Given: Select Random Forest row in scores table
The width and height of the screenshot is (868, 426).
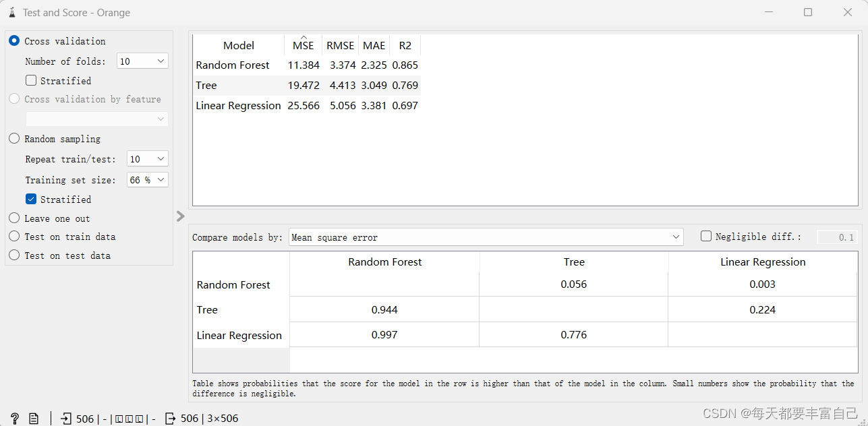Looking at the screenshot, I should click(307, 65).
